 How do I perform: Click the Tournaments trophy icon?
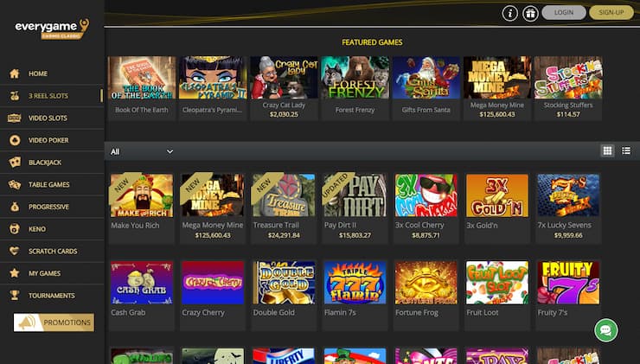[x=15, y=296]
